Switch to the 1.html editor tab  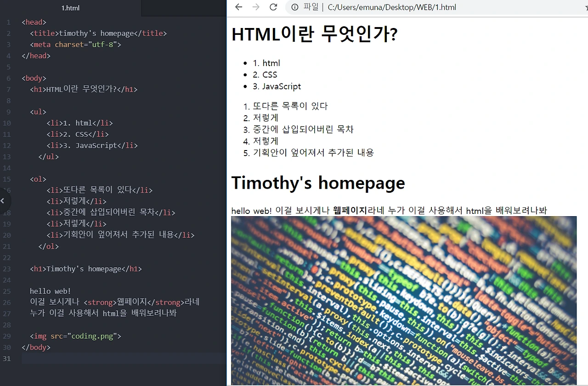click(70, 8)
